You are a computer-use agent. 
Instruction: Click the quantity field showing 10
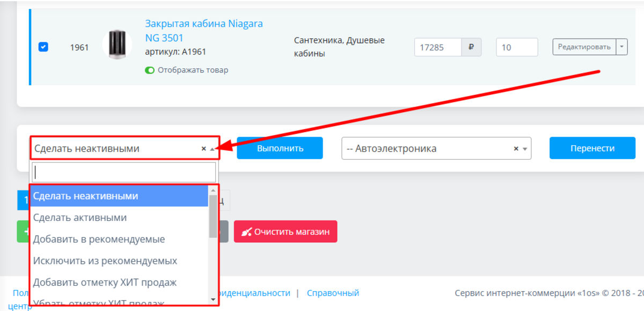coord(516,47)
